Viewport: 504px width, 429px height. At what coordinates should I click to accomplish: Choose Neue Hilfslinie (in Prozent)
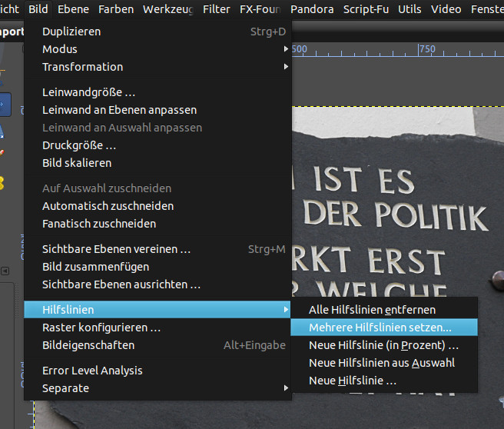[x=384, y=345]
